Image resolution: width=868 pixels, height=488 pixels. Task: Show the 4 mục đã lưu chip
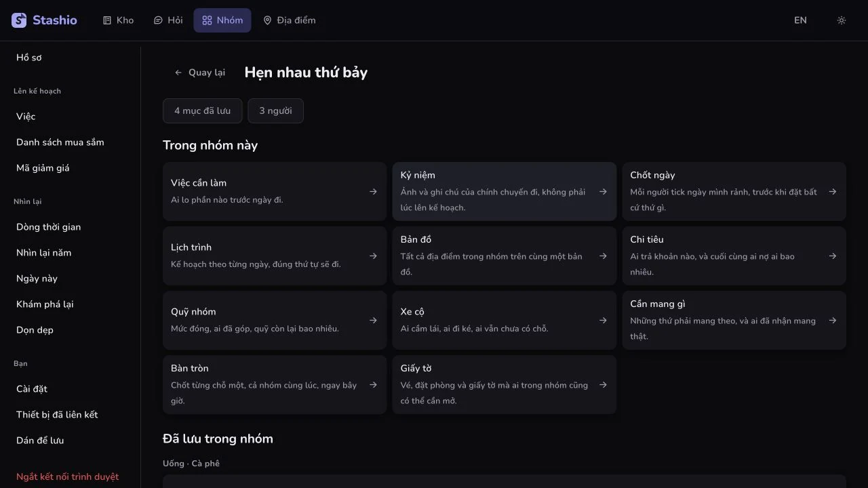(202, 111)
